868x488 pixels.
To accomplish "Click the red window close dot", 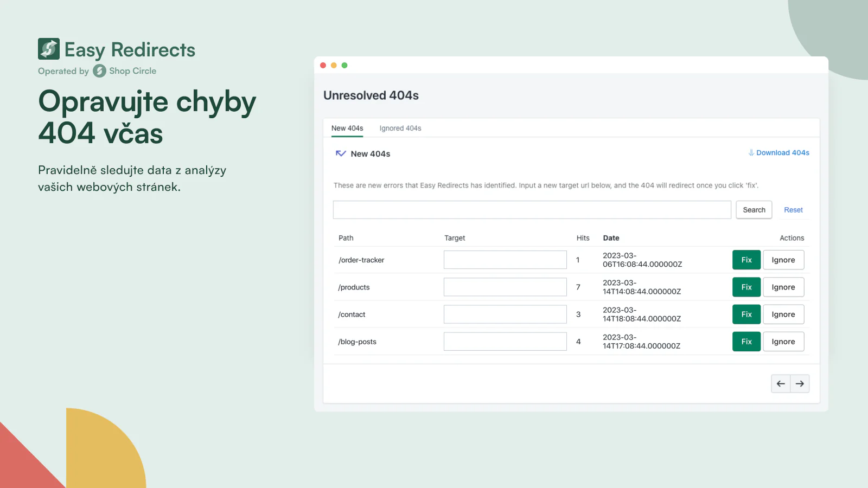I will click(x=323, y=66).
